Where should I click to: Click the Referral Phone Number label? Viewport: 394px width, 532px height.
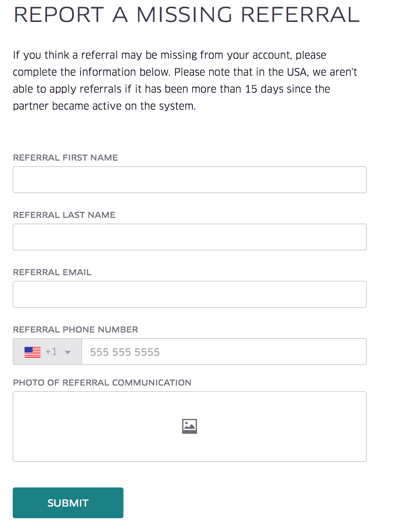pyautogui.click(x=75, y=330)
